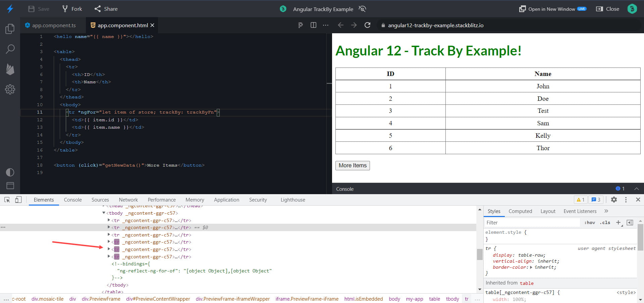
Task: Reload the preview page
Action: point(368,25)
